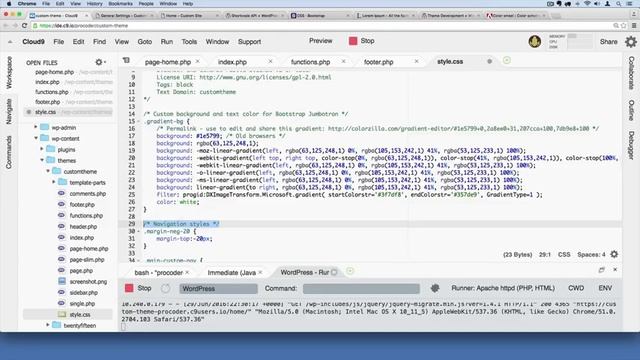640x360 pixels.
Task: Close Immediate (Java tab
Action: click(260, 272)
